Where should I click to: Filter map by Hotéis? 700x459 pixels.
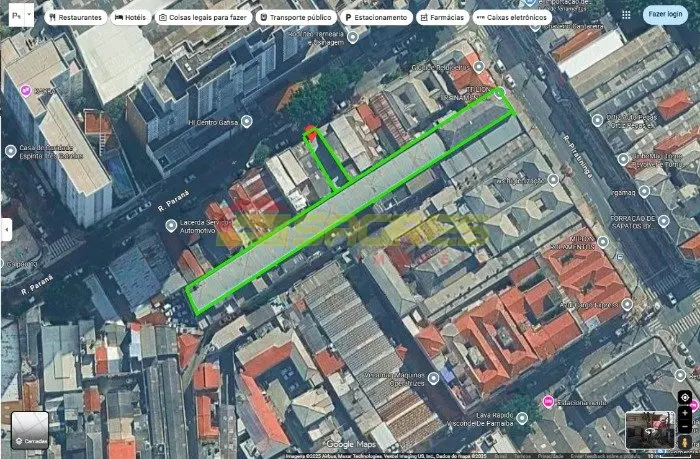[130, 18]
